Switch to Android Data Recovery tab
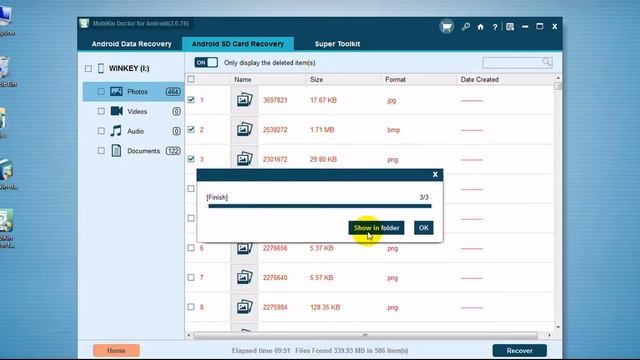640x360 pixels. 131,44
